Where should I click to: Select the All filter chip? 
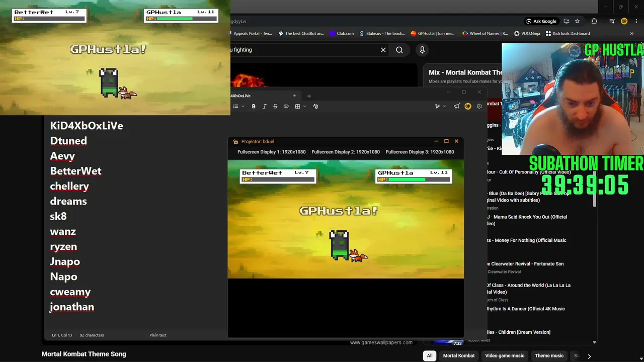pos(430,356)
